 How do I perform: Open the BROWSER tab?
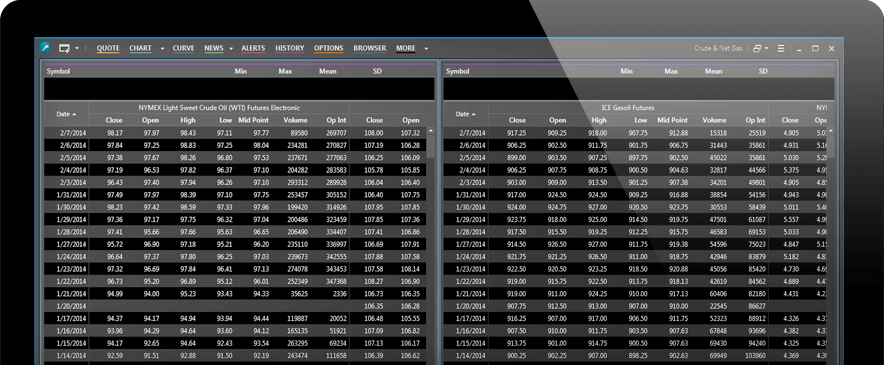pyautogui.click(x=370, y=49)
